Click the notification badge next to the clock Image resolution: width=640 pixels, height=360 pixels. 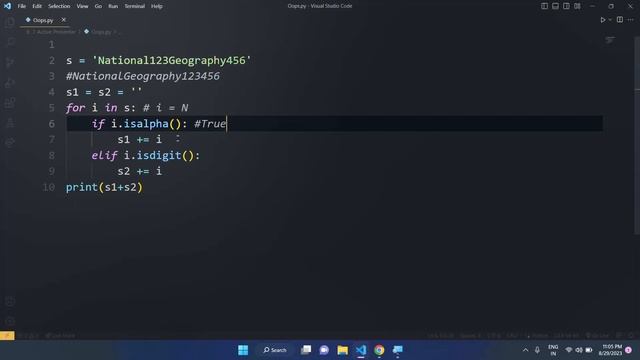(x=629, y=350)
